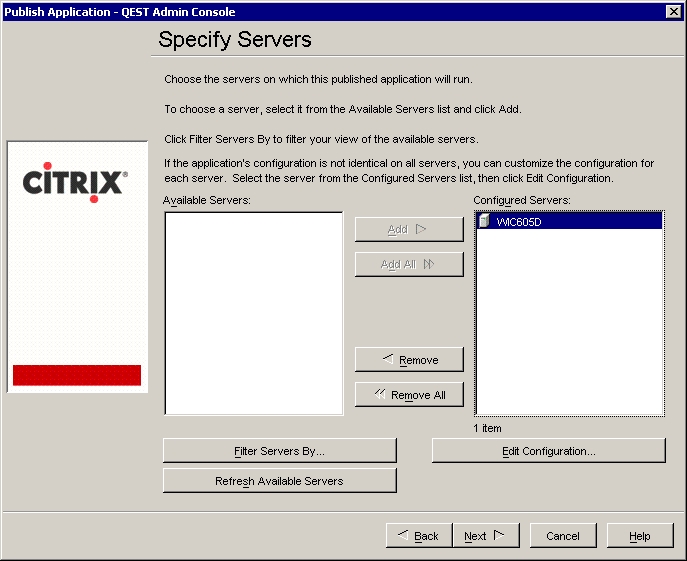
Task: Open Edit Configuration for server
Action: [548, 451]
